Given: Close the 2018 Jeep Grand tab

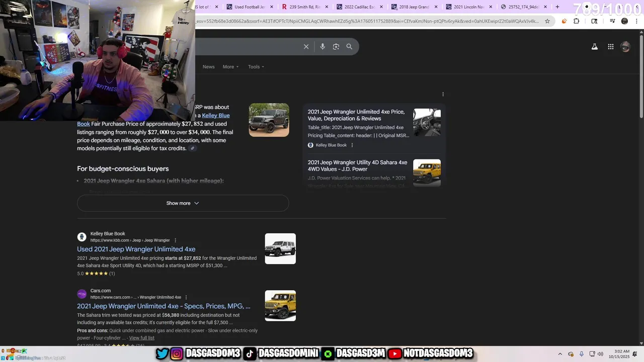Looking at the screenshot, I should coord(436,7).
